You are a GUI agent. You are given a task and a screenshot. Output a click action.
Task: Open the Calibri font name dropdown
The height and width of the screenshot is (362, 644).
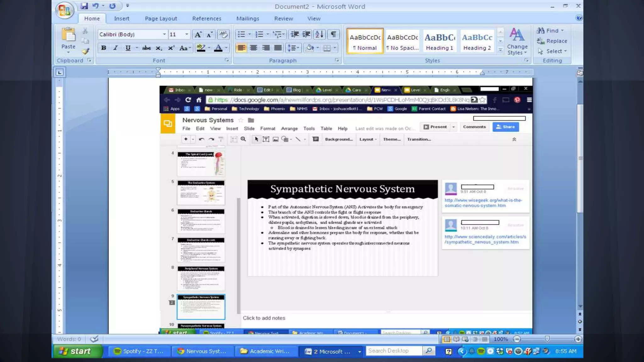(x=164, y=34)
